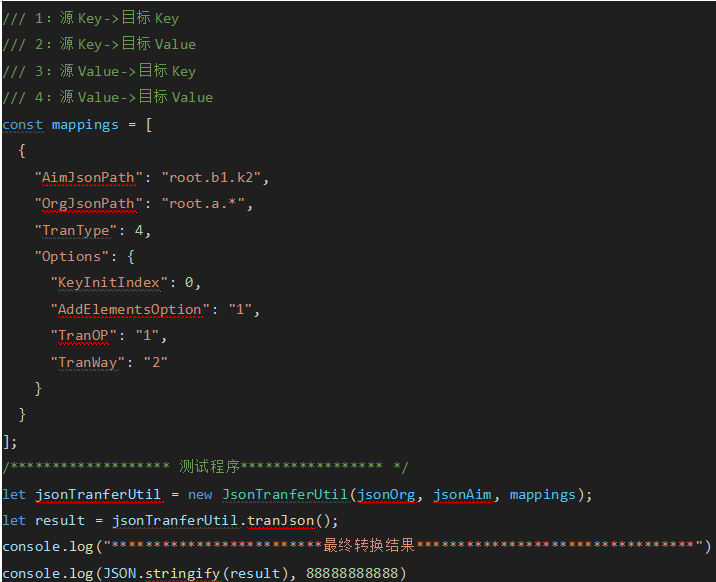Image resolution: width=716 pixels, height=582 pixels.
Task: Click the "TranWay" property key
Action: [87, 362]
